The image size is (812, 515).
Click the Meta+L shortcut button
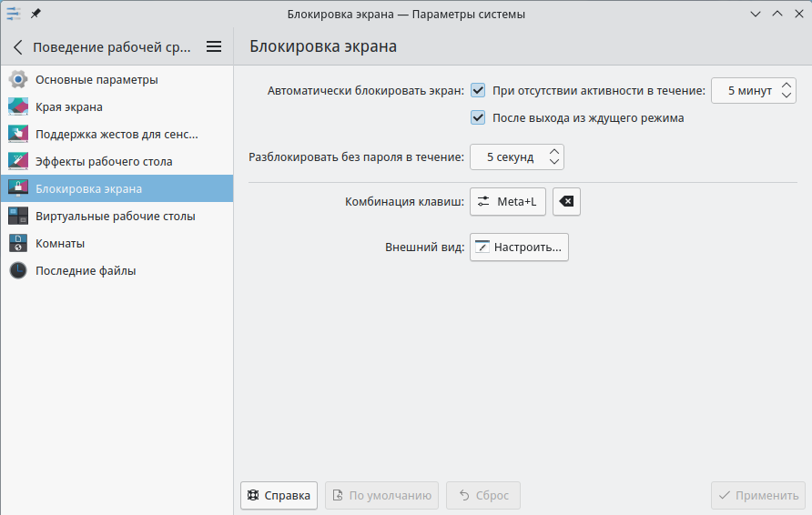508,201
